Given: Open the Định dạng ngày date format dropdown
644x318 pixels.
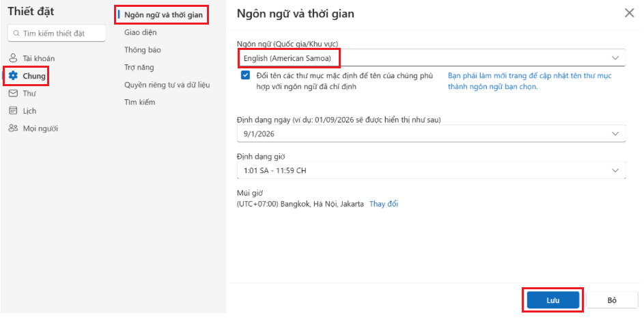Looking at the screenshot, I should [x=431, y=134].
